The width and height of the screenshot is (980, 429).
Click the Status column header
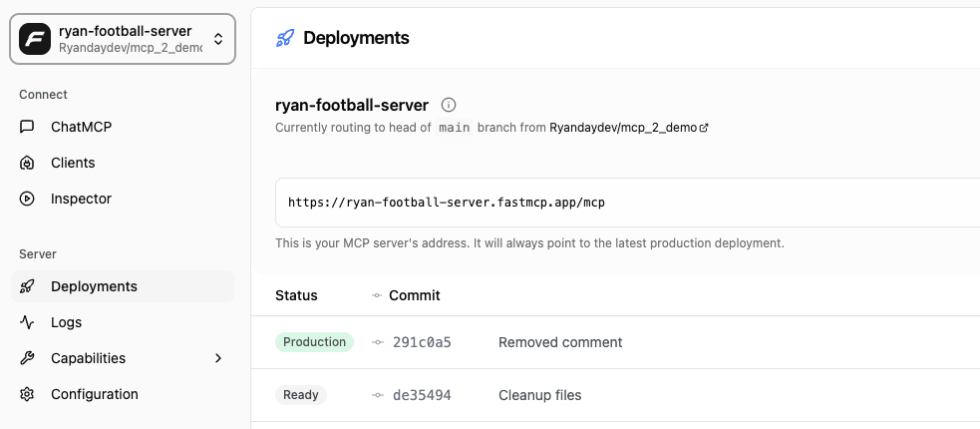click(296, 295)
